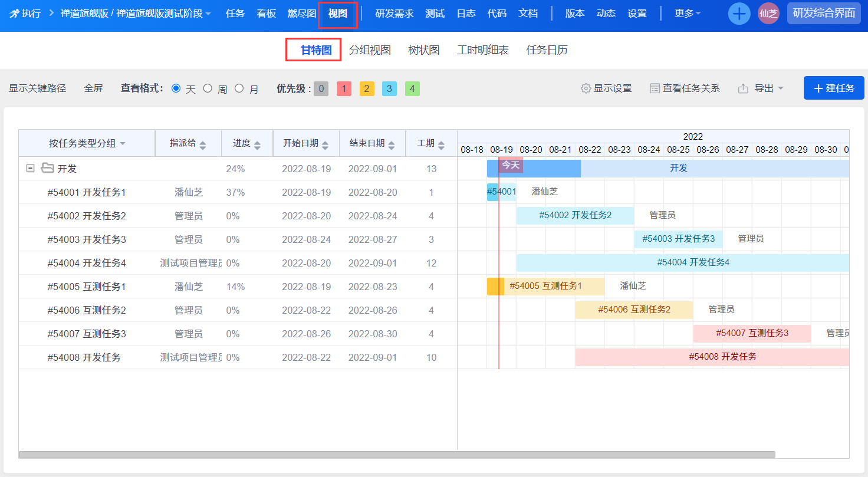Viewport: 868px width, 477px height.
Task: Sort by 指派给 column sort icon
Action: [203, 144]
